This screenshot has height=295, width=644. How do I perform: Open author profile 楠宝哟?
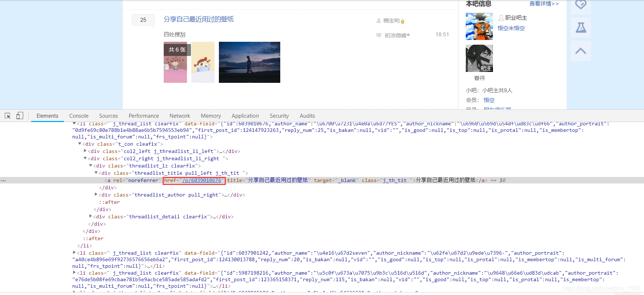(x=391, y=21)
